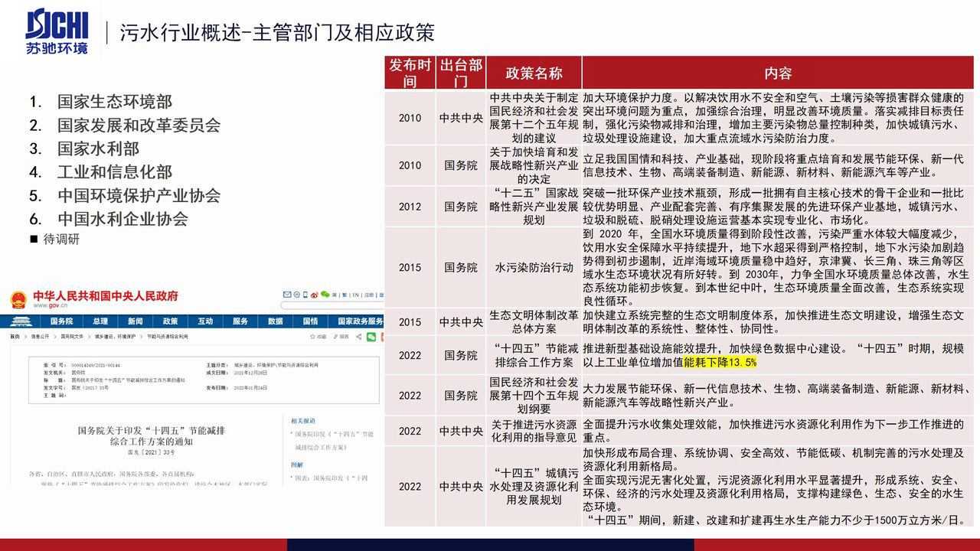Click the 生态文明体制改革总体方案 cell
Viewport: 980px width, 551px height.
[534, 322]
